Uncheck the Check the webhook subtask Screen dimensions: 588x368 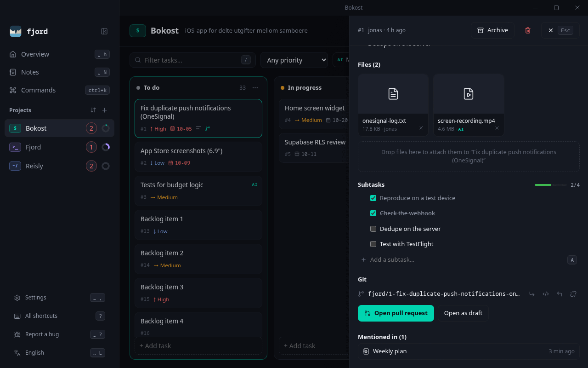[x=373, y=213]
